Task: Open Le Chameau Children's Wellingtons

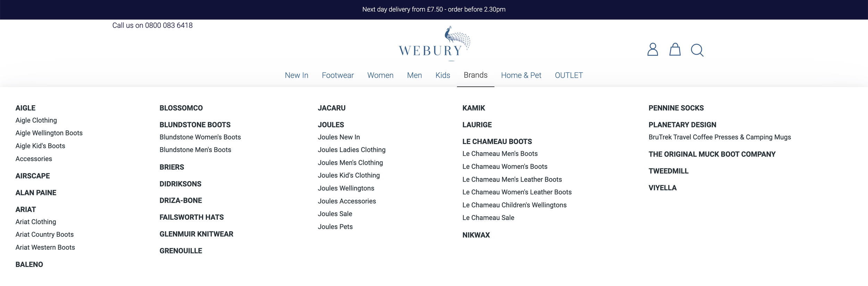Action: 514,205
